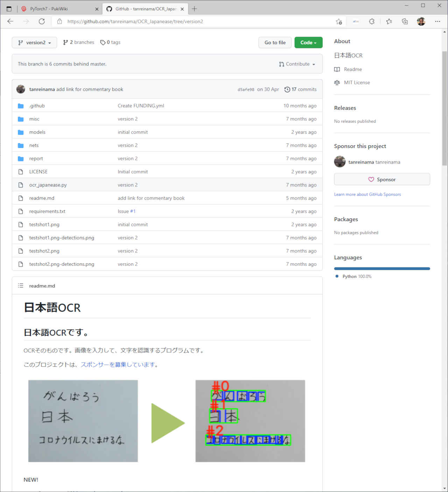448x492 pixels.
Task: Open the vertical tabs panel icon
Action: 9,9
